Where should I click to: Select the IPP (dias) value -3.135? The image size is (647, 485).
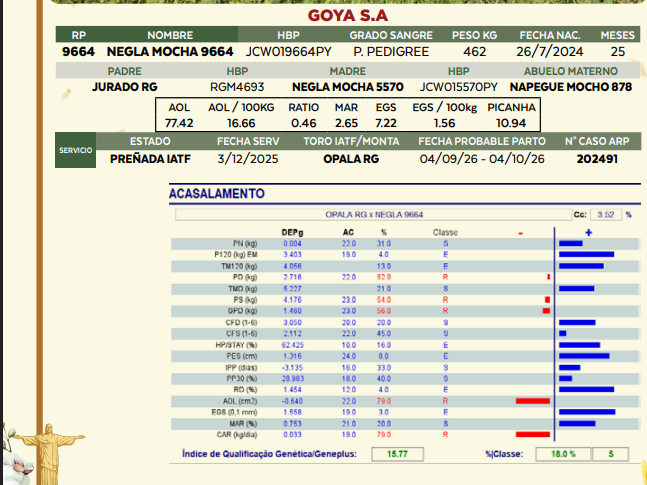pyautogui.click(x=292, y=367)
